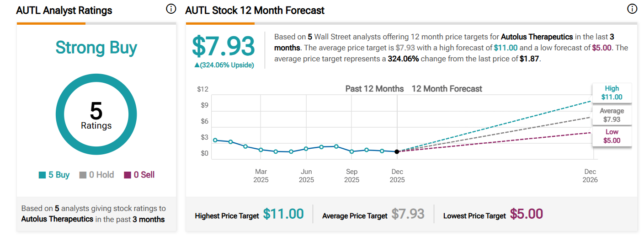Click the green upside triangle icon
Screen dimensions: 644x243
(x=197, y=65)
